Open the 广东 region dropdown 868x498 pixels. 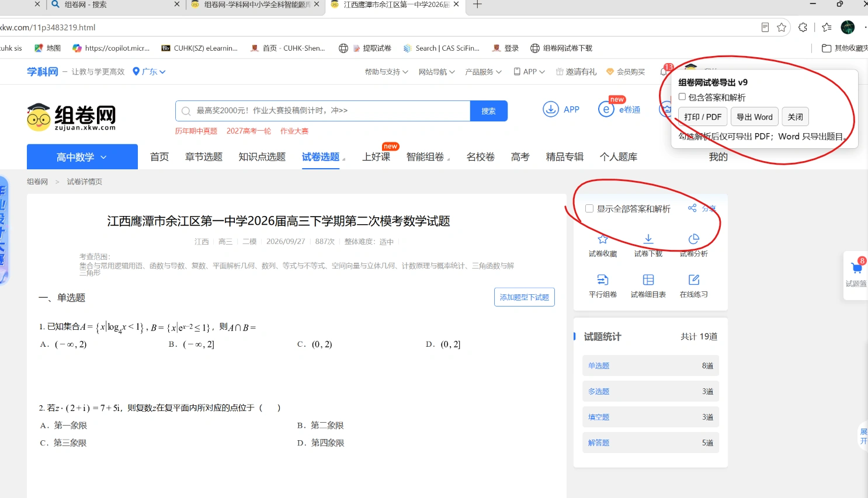pyautogui.click(x=149, y=72)
